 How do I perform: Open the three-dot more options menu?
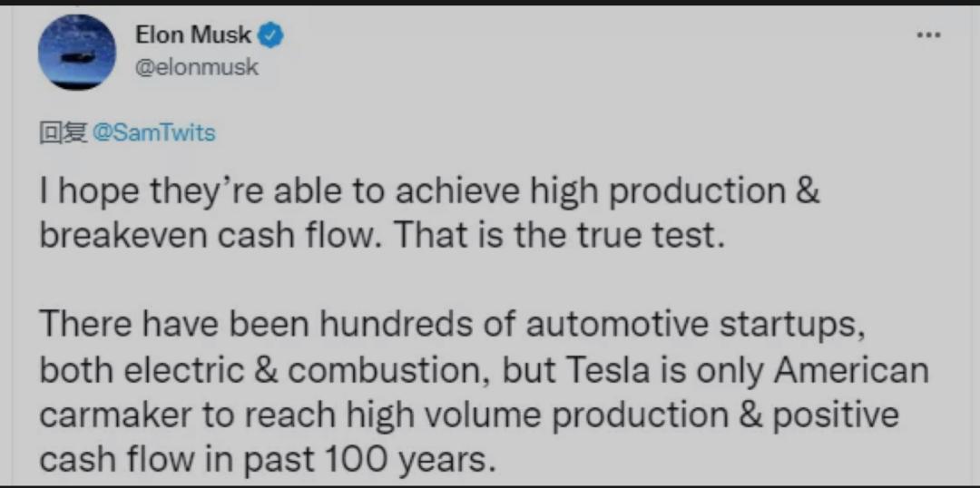pyautogui.click(x=928, y=35)
